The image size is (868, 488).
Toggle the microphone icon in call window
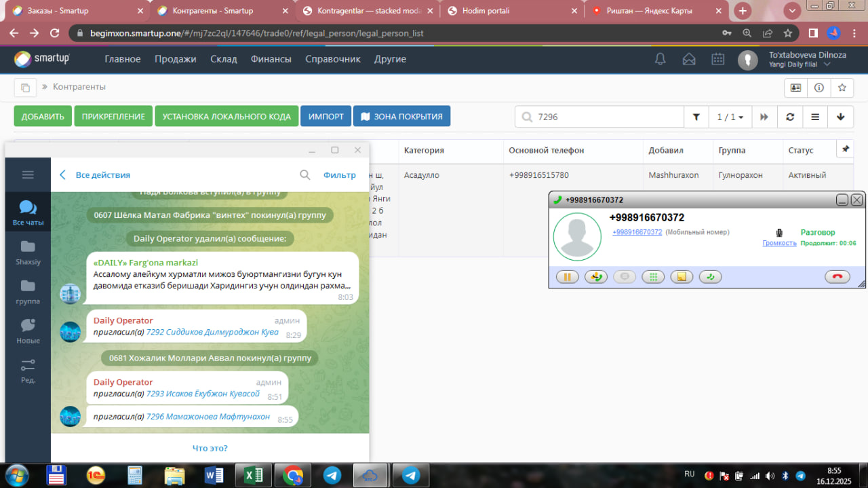pyautogui.click(x=779, y=233)
